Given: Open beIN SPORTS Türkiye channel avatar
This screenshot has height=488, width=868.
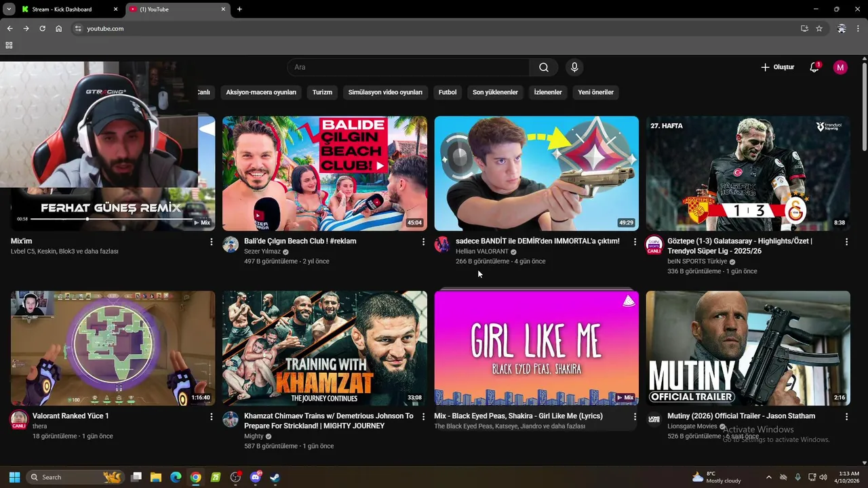Looking at the screenshot, I should tap(654, 245).
